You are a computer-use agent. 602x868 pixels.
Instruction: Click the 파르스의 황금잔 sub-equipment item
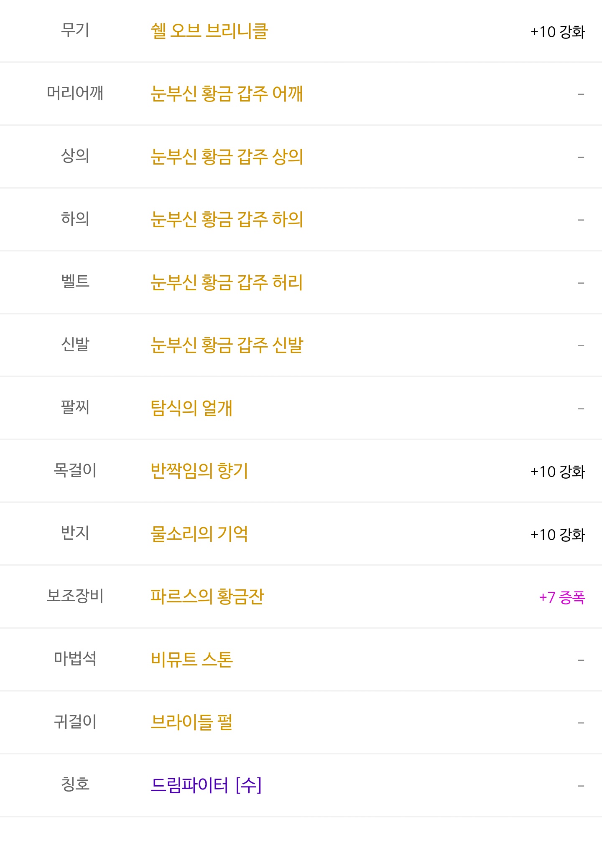(x=207, y=597)
